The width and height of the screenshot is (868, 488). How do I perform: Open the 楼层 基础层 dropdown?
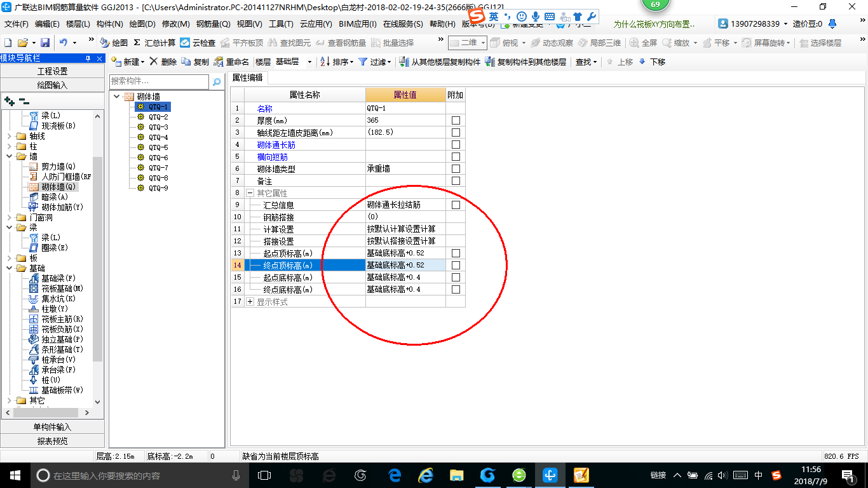coord(309,62)
